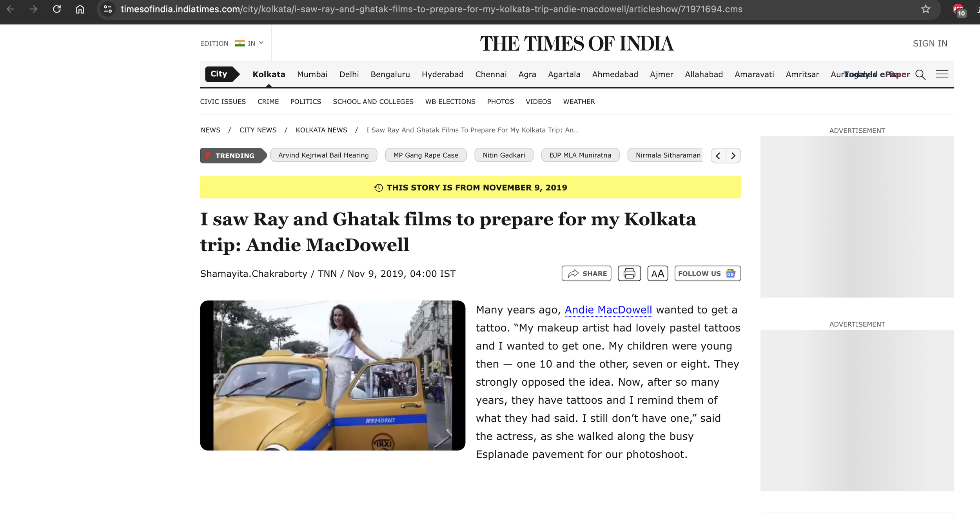980x517 pixels.
Task: Click the Google News icon in Follow Us
Action: 730,273
